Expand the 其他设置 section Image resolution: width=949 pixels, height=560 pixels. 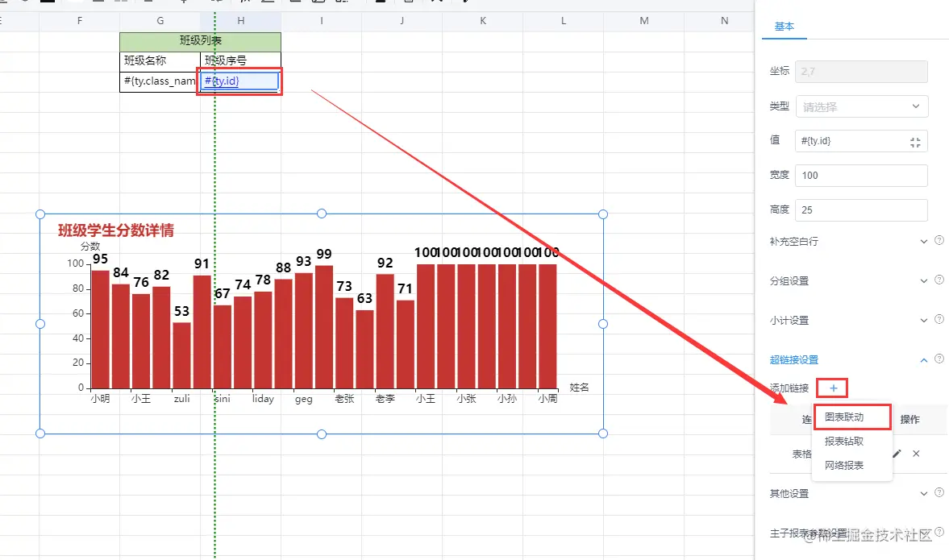(923, 493)
